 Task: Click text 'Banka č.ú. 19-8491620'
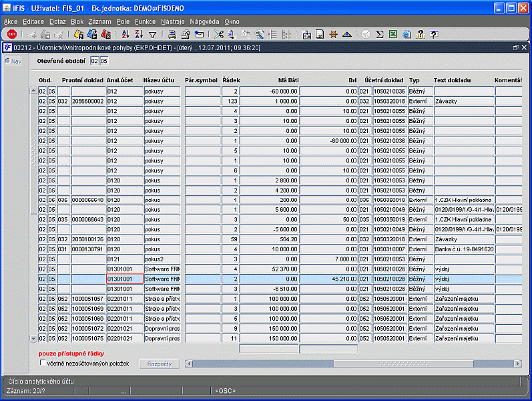(x=464, y=249)
